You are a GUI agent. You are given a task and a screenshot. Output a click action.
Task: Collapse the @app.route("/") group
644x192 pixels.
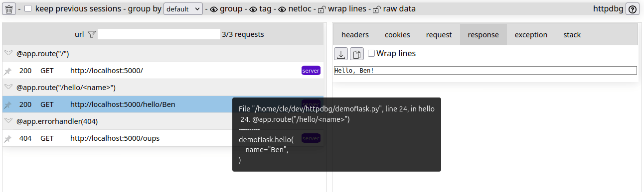click(x=8, y=53)
